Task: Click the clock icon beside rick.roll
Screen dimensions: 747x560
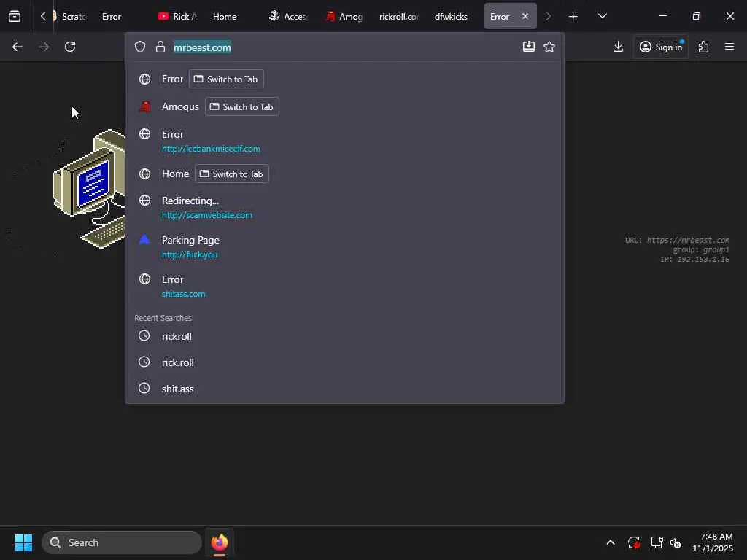Action: (x=144, y=362)
